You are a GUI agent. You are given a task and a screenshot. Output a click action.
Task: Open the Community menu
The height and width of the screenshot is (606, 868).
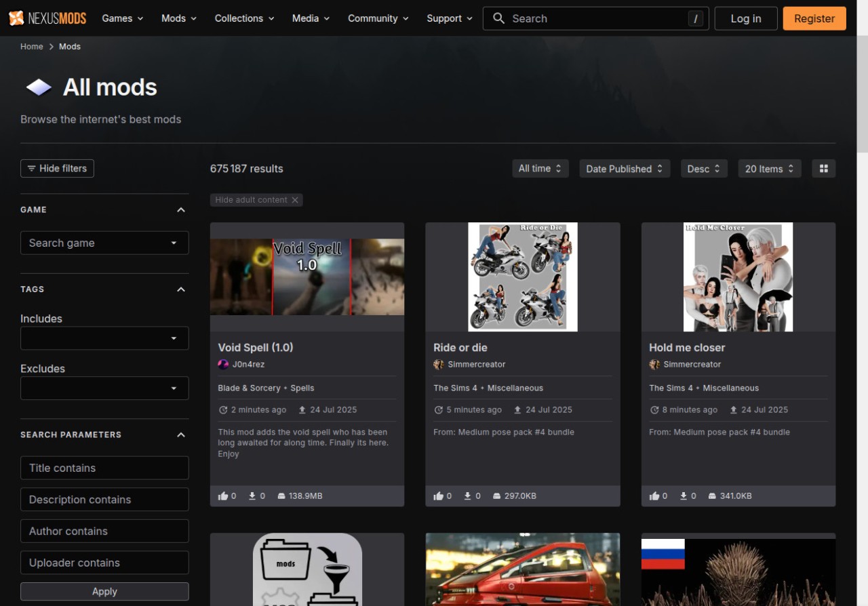[378, 18]
